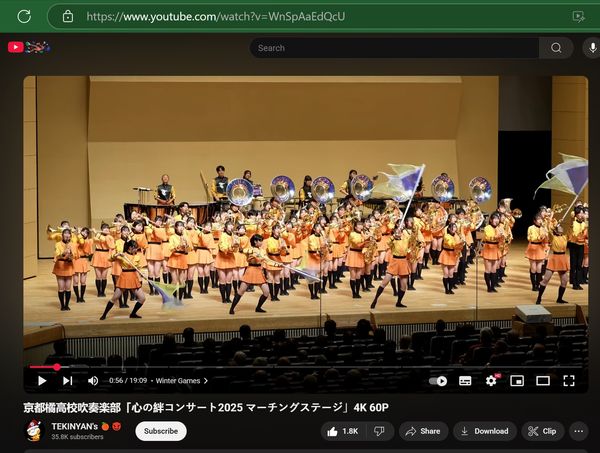This screenshot has width=600, height=453.
Task: Play the video
Action: point(42,381)
